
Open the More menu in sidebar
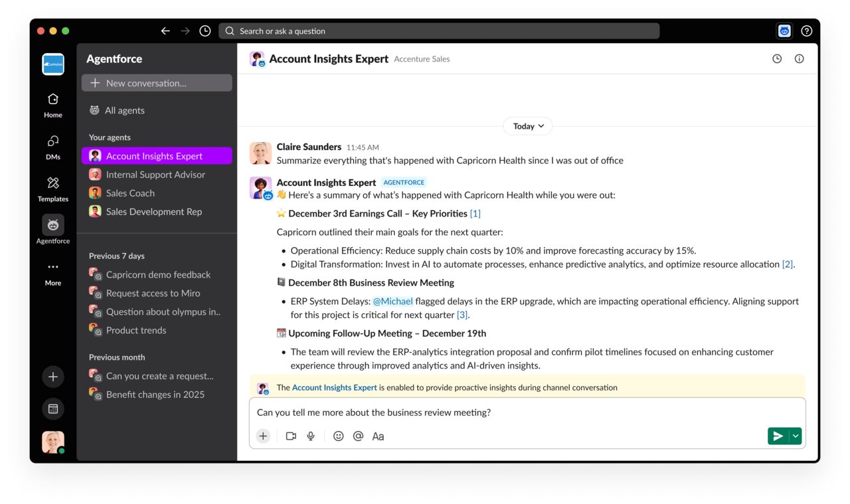53,272
